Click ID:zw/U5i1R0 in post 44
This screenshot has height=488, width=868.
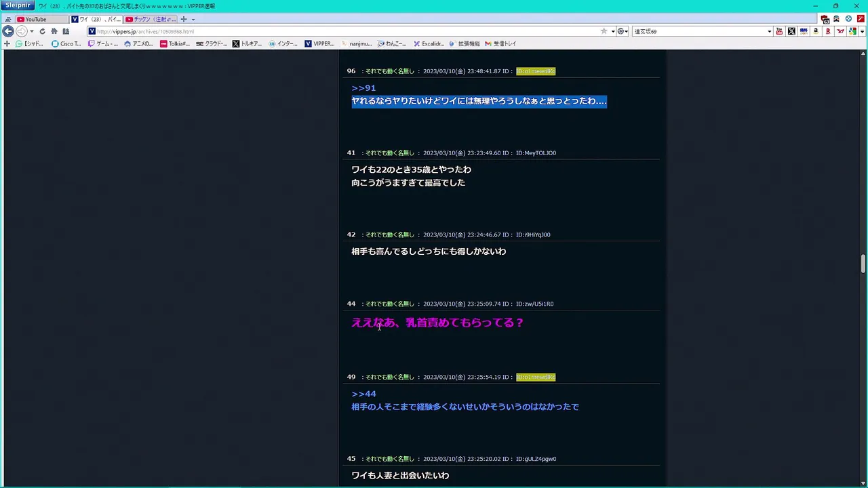coord(534,304)
